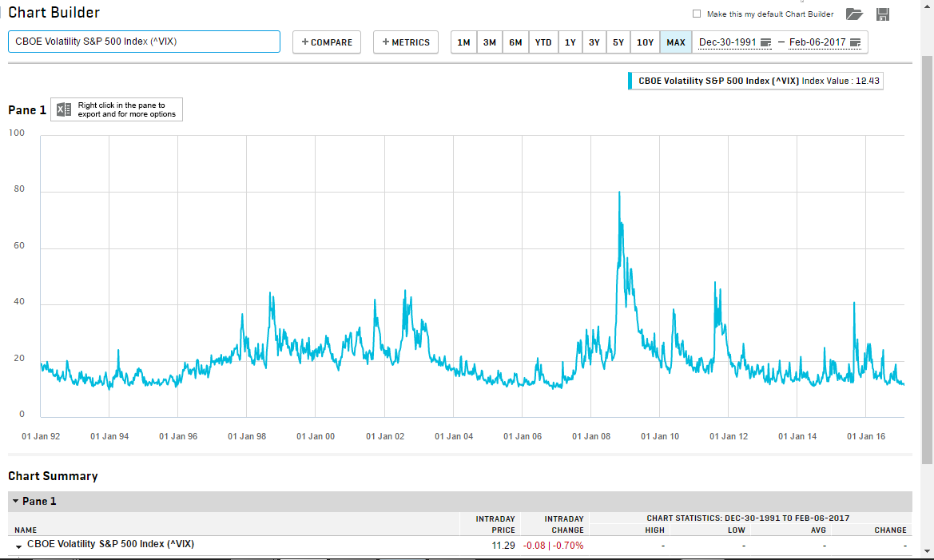The height and width of the screenshot is (560, 934).
Task: Open a saved chart via the folder icon
Action: pyautogui.click(x=854, y=14)
